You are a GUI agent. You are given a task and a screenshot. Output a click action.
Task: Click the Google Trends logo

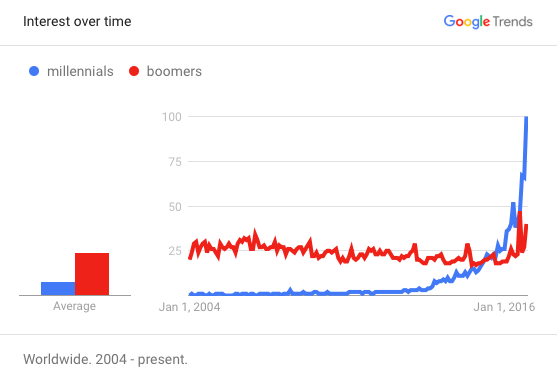[x=488, y=22]
